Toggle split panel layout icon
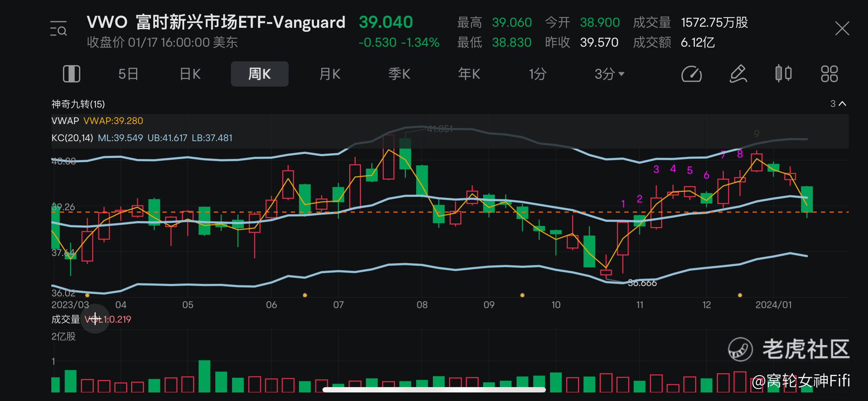Screen dimensions: 868x401 pos(72,74)
